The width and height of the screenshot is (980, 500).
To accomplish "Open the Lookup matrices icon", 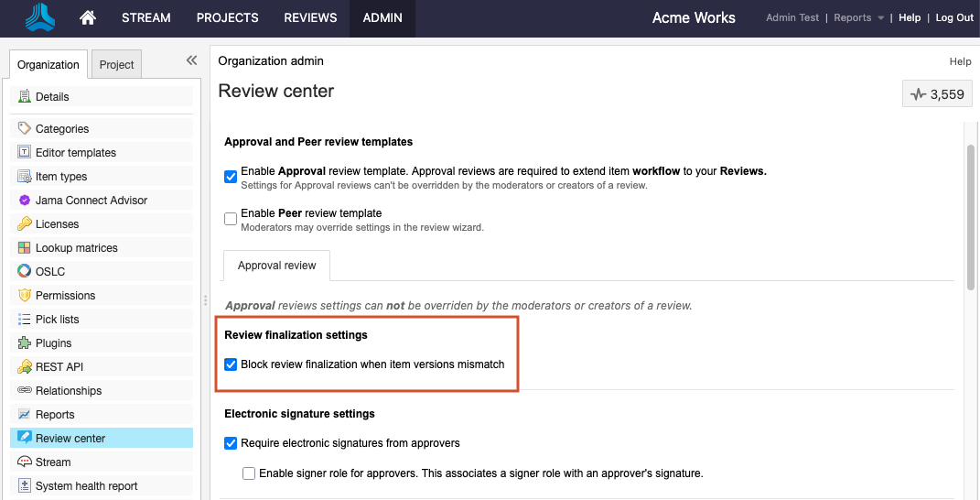I will pos(25,248).
